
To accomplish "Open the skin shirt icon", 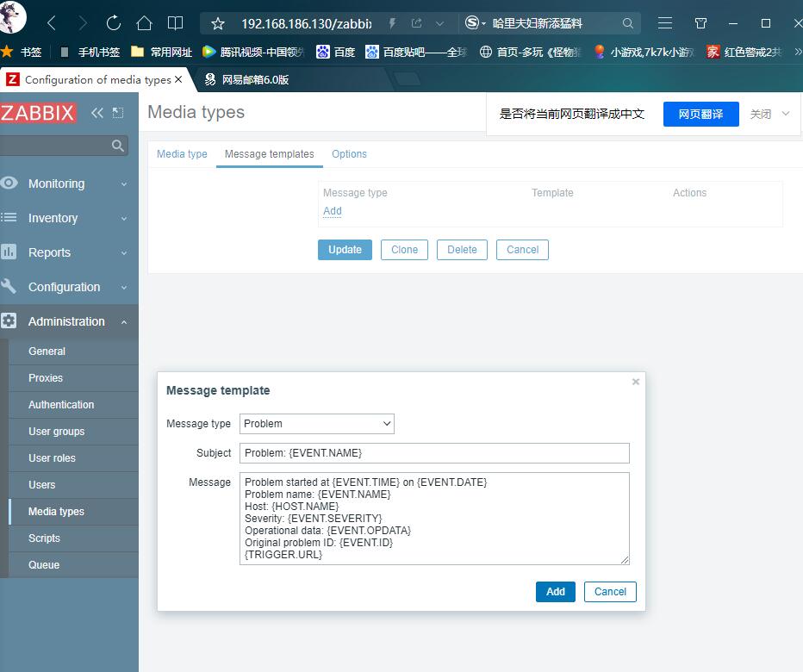I will [700, 23].
